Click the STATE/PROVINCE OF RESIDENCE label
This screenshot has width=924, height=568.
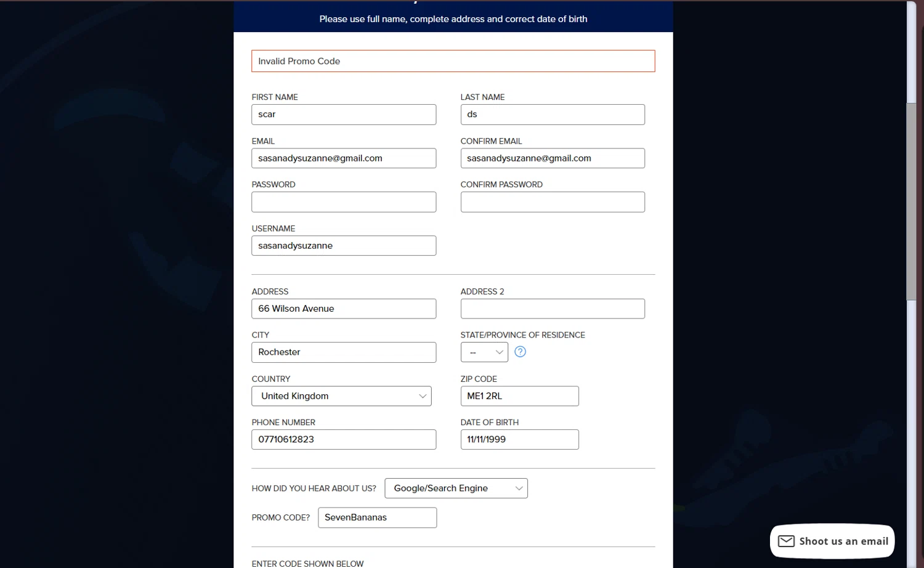(x=522, y=335)
